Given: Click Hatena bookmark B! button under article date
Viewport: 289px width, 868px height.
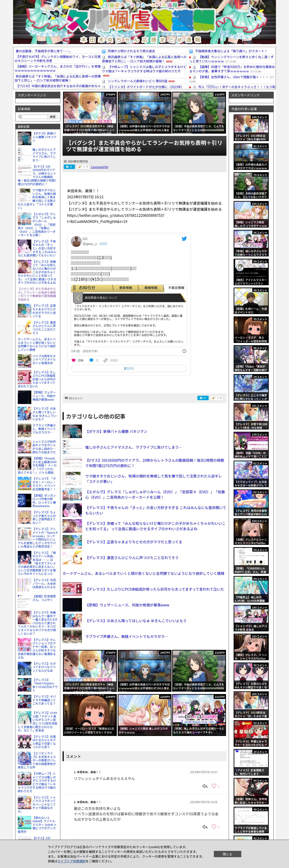Looking at the screenshot, I should [x=69, y=167].
